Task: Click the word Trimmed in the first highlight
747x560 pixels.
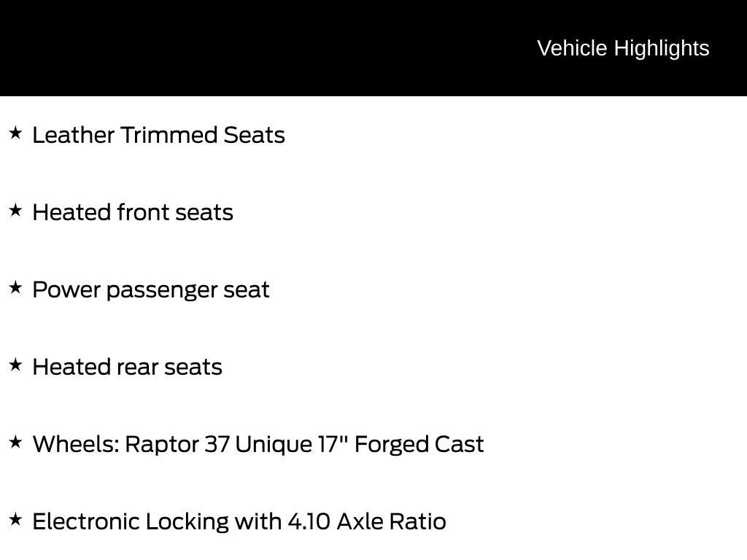Action: click(169, 135)
